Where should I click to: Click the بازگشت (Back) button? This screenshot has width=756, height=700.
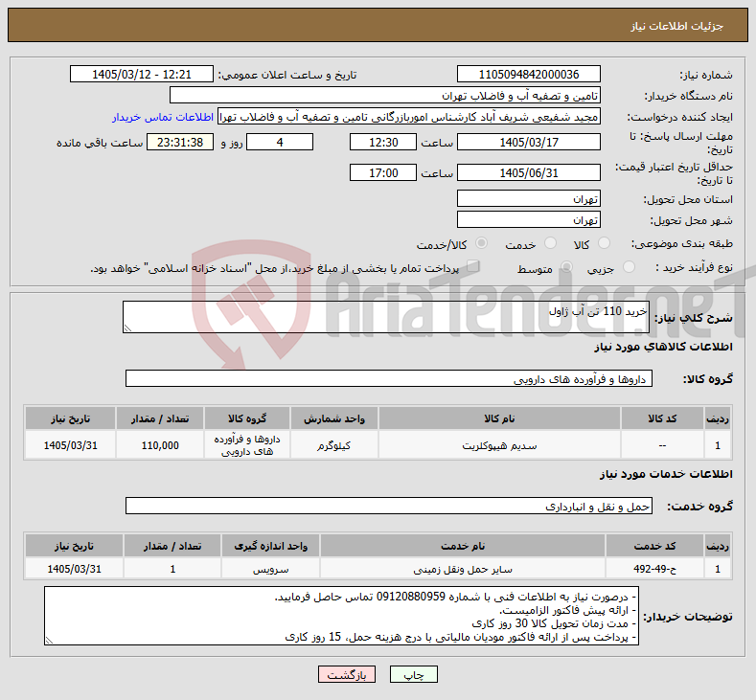[347, 675]
